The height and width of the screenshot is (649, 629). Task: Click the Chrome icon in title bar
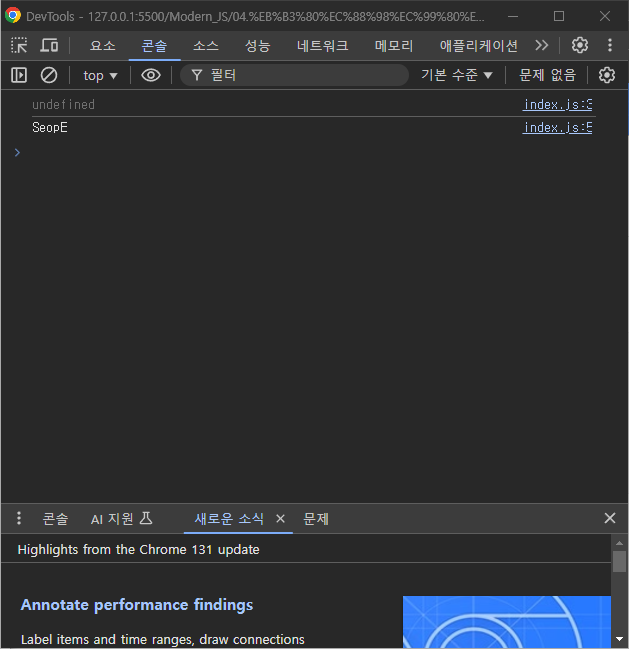(x=13, y=15)
